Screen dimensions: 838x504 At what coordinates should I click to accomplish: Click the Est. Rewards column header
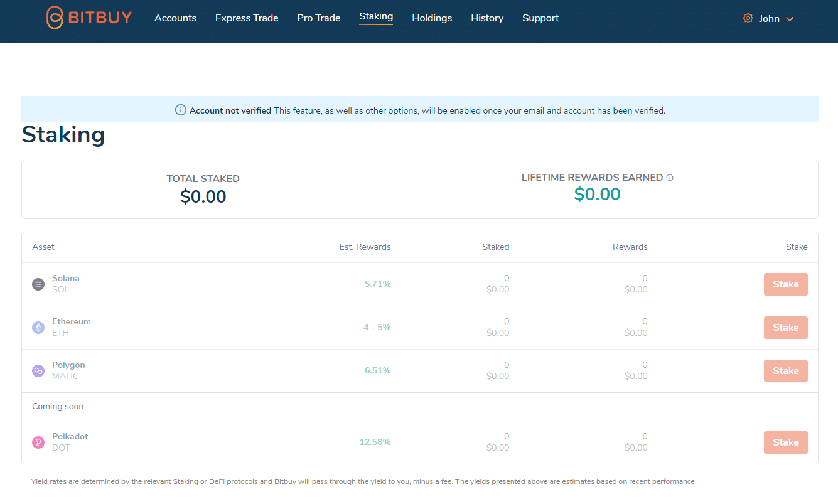click(365, 247)
